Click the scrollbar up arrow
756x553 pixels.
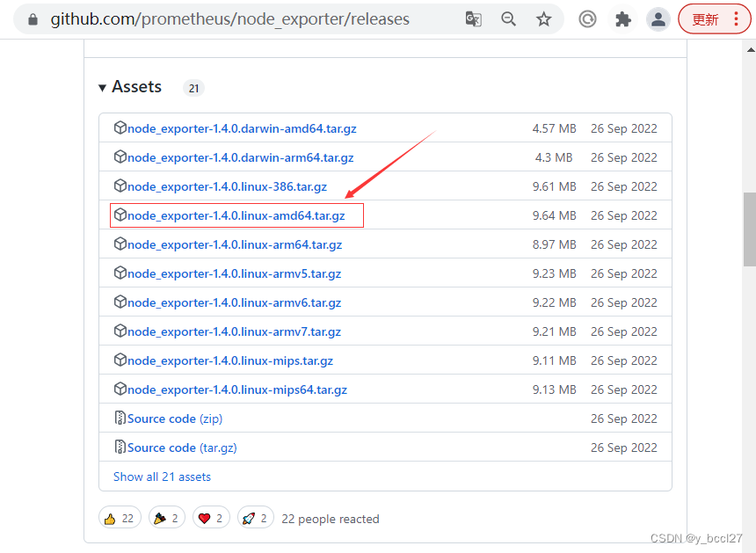point(751,49)
